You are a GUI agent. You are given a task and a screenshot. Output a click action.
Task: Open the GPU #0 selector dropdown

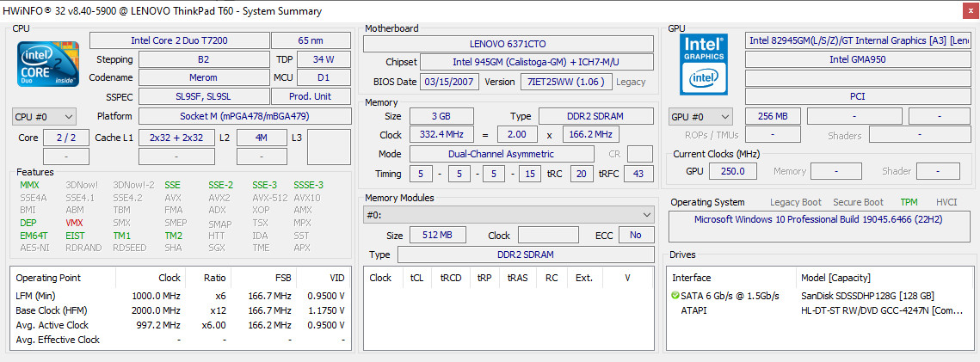700,117
